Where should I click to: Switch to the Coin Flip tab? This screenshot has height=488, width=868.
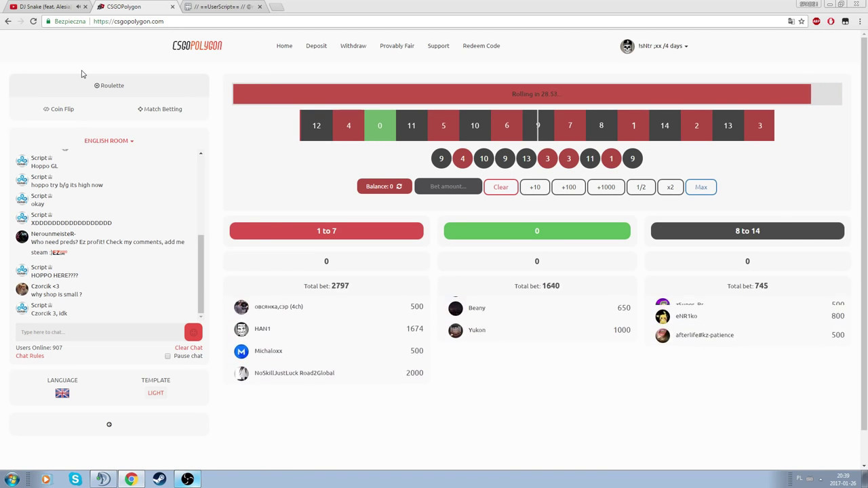(58, 109)
